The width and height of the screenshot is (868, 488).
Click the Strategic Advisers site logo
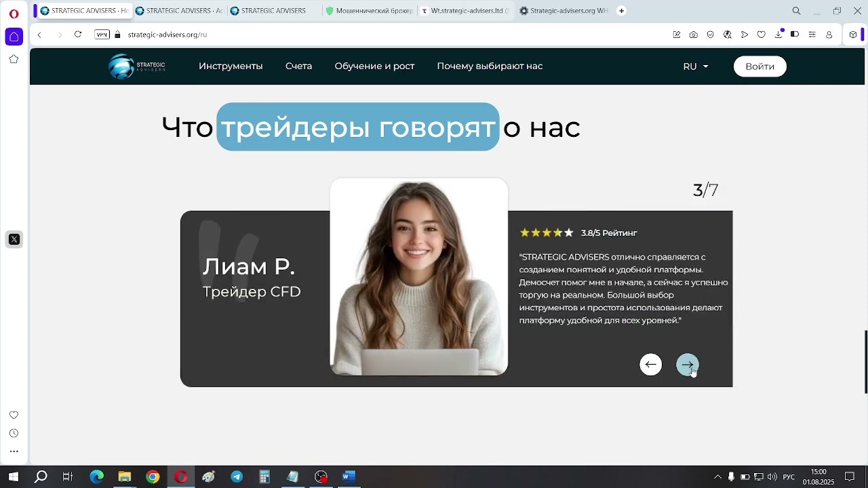[137, 66]
